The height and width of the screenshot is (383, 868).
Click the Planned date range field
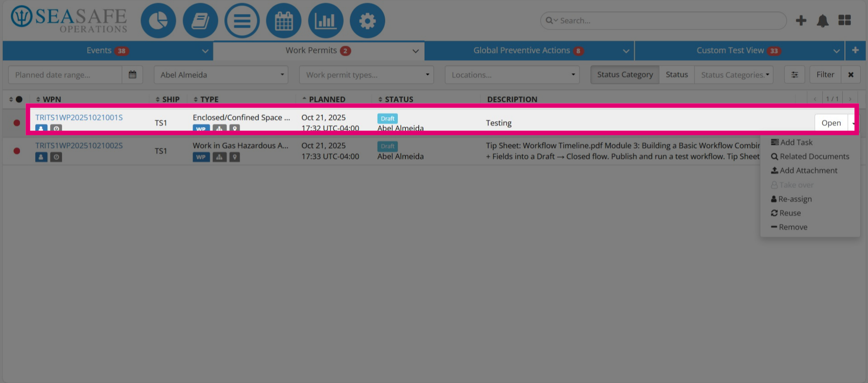65,75
